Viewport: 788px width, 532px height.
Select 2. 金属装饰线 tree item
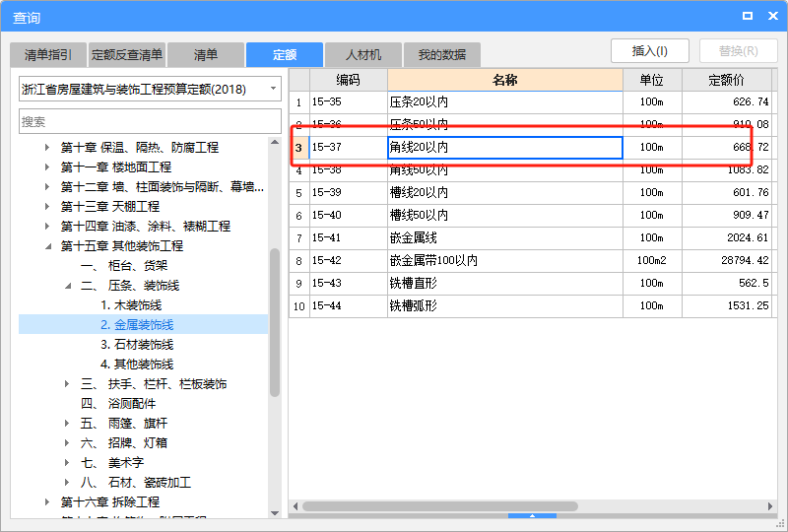[137, 325]
